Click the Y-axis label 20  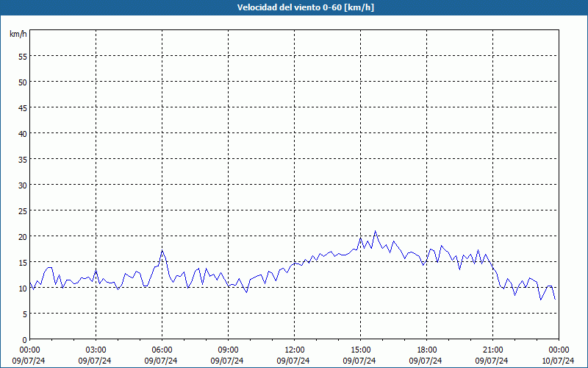tap(23, 237)
